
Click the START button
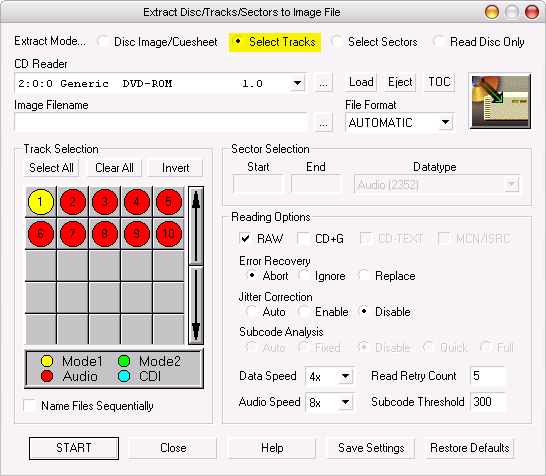click(x=74, y=448)
